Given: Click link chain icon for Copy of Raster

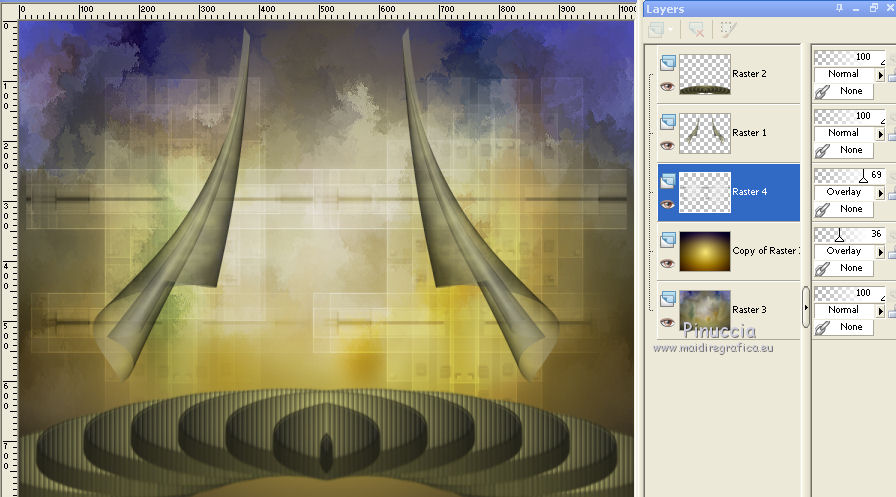Looking at the screenshot, I should 822,268.
